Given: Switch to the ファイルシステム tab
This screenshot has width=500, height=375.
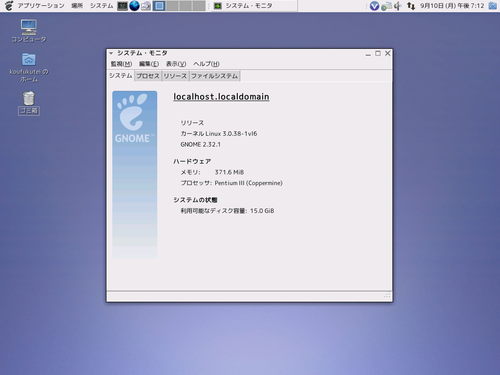Looking at the screenshot, I should pyautogui.click(x=215, y=76).
